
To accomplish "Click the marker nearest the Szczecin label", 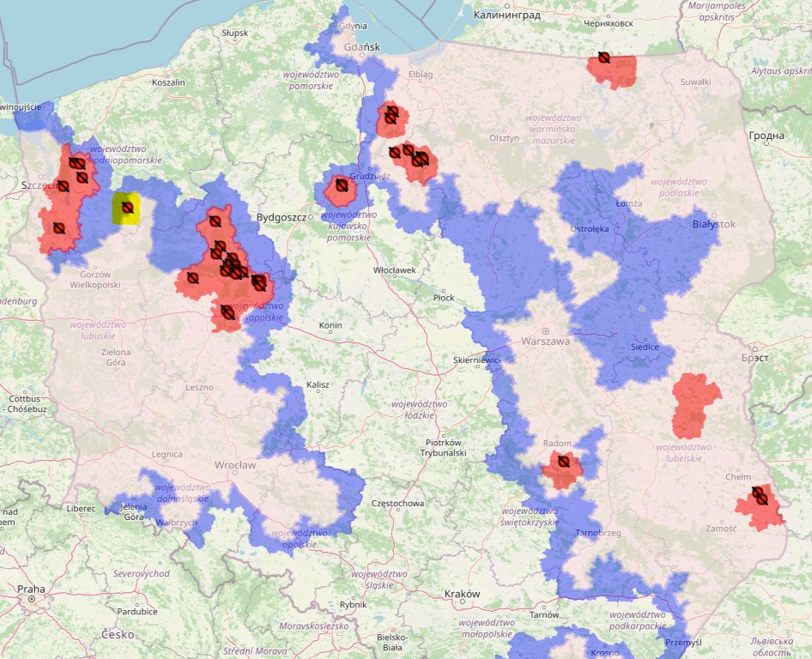I will 63,186.
